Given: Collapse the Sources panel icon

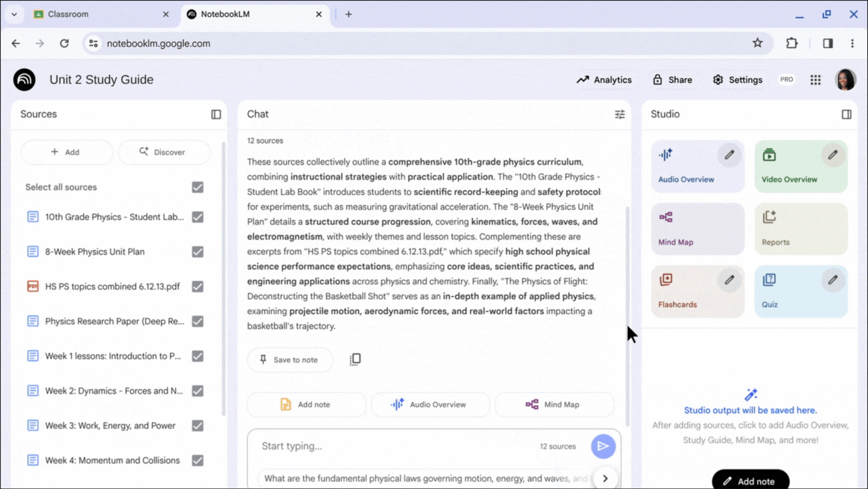Looking at the screenshot, I should (x=216, y=115).
